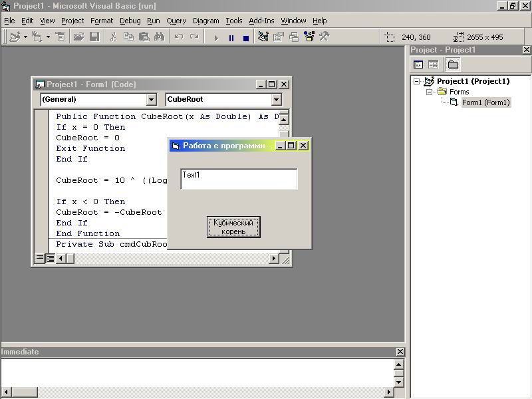Click the 'Exit Function' code line

[90, 148]
